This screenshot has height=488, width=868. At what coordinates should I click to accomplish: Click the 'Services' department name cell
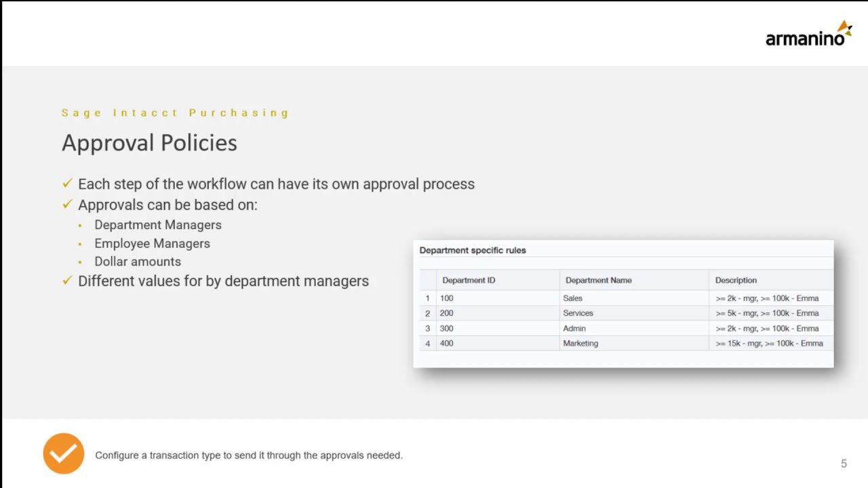635,313
